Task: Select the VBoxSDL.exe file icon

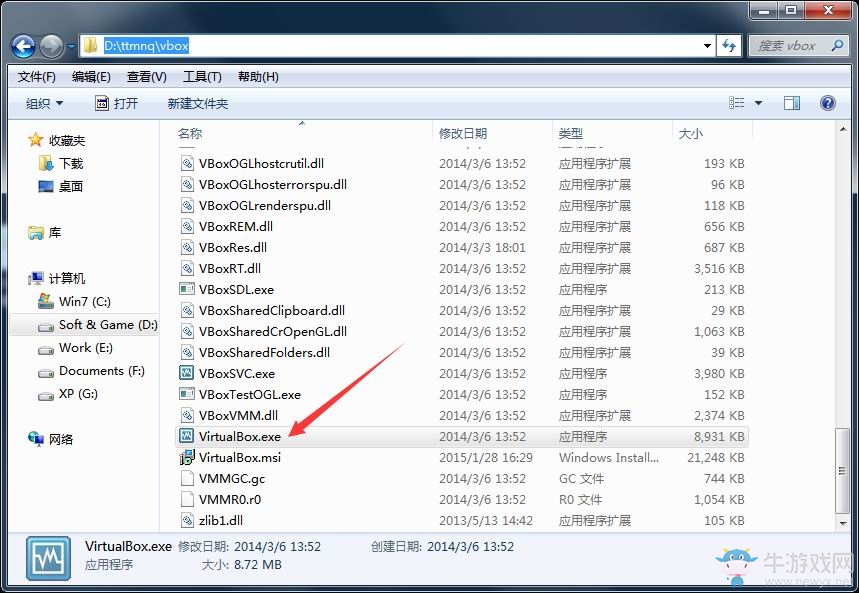Action: click(x=187, y=289)
